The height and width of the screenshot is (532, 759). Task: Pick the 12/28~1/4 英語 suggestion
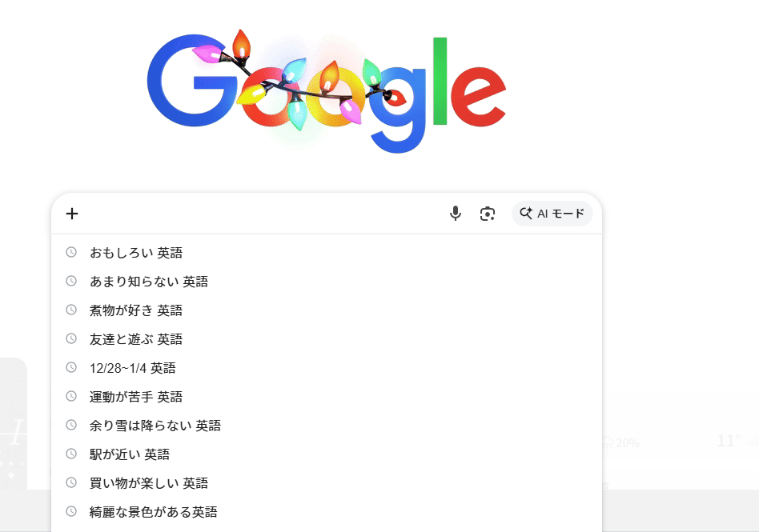click(x=327, y=367)
